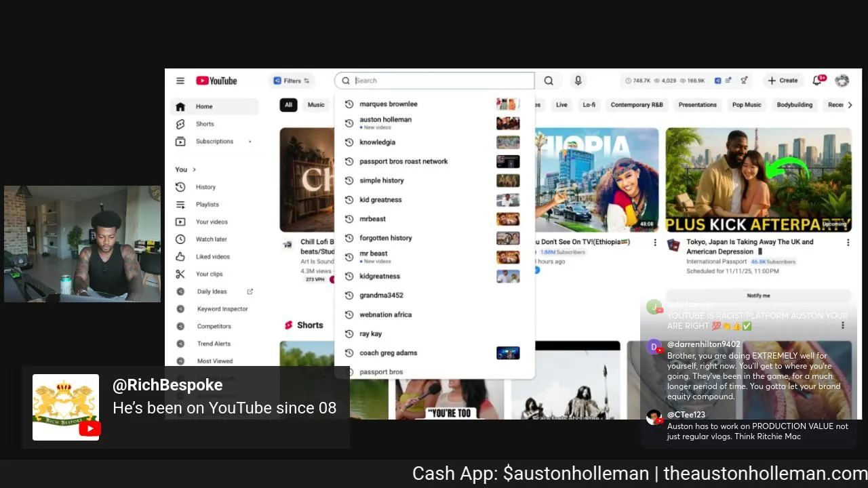Click the Daily Ideas external-link icon
868x488 pixels.
250,291
